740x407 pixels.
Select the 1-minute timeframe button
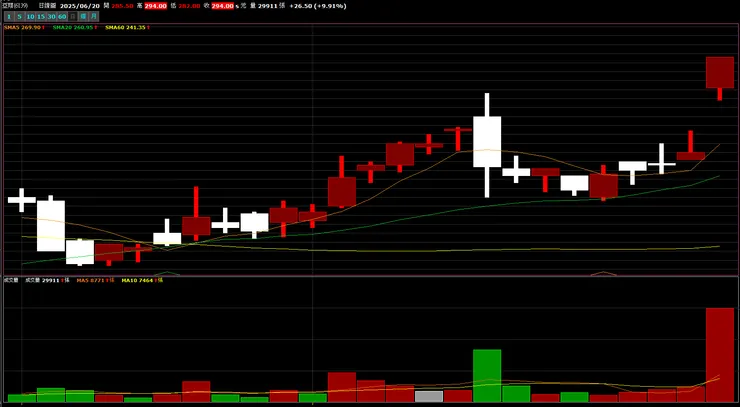pos(9,17)
